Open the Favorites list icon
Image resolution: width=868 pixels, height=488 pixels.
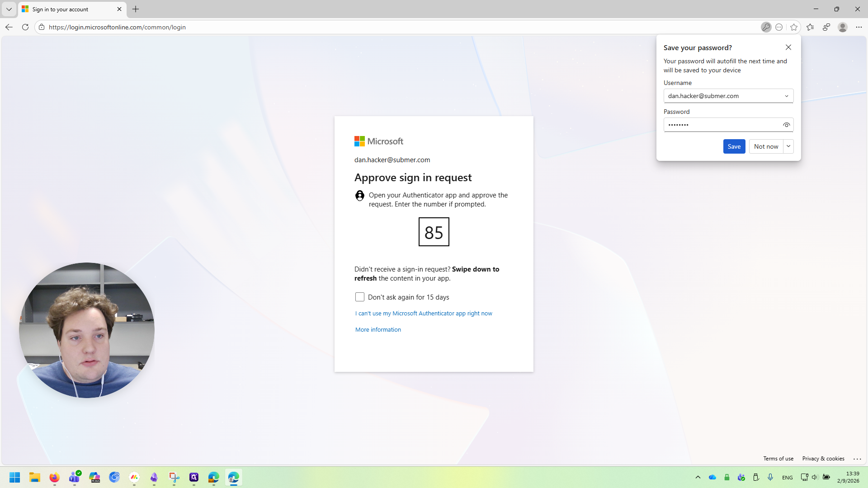tap(810, 27)
